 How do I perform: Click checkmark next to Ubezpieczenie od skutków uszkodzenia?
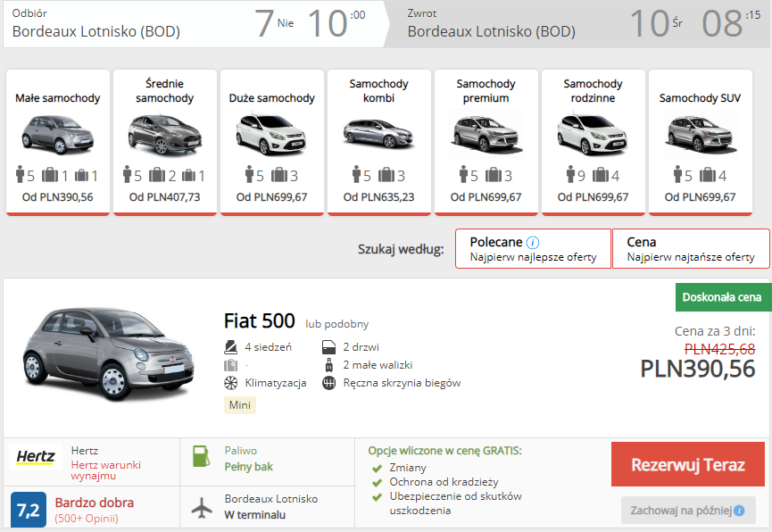pyautogui.click(x=378, y=496)
